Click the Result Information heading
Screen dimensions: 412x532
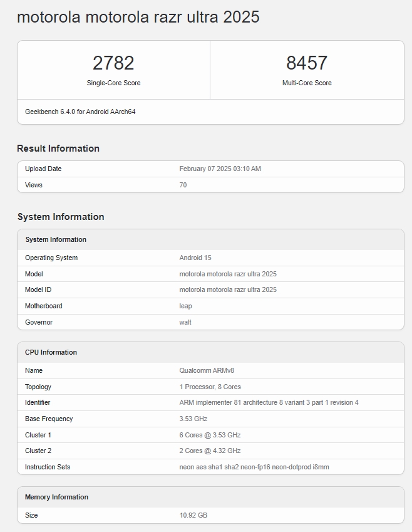(58, 149)
